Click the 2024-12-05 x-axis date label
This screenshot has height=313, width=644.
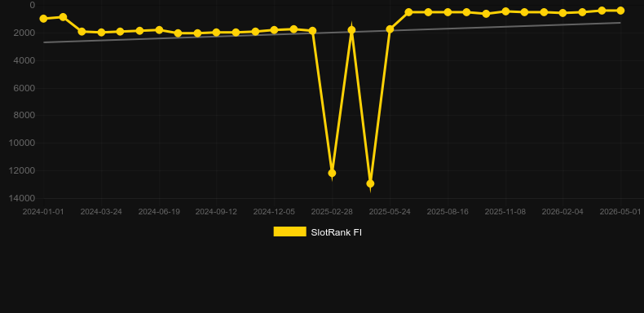coord(274,212)
